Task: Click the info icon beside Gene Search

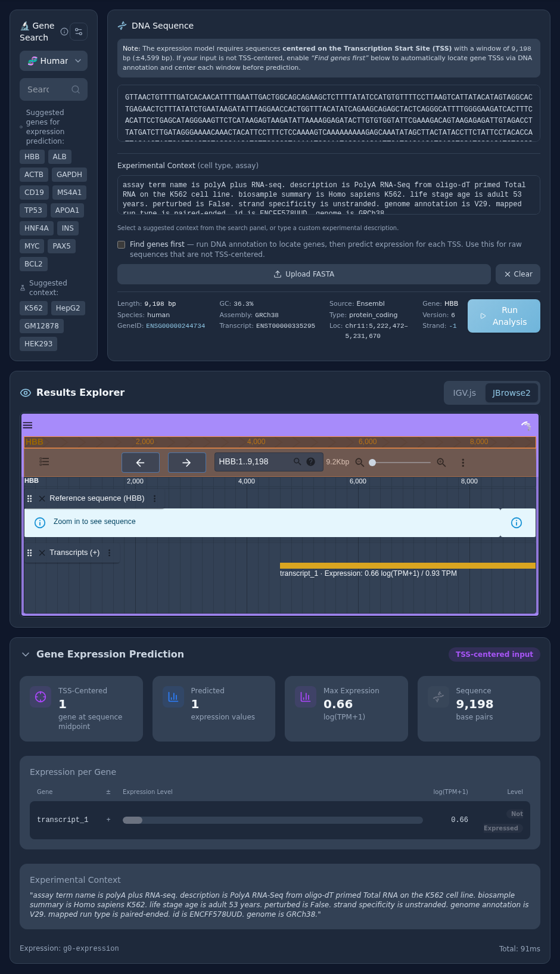Action: pyautogui.click(x=64, y=32)
